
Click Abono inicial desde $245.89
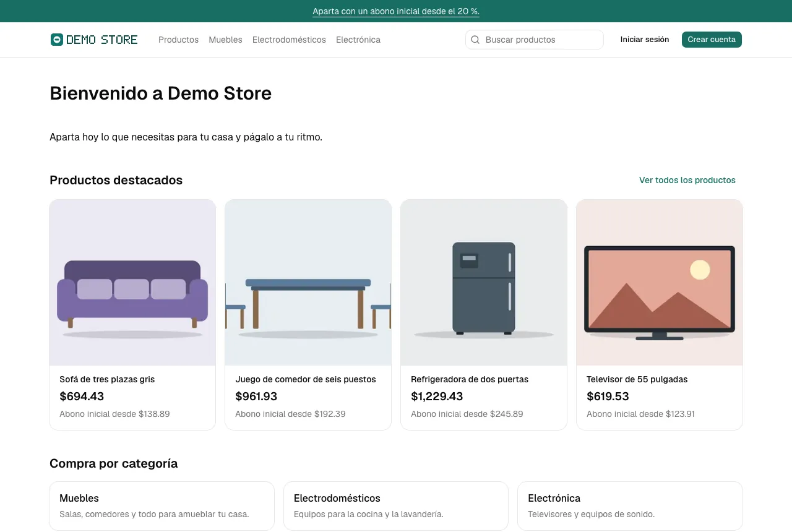click(467, 414)
